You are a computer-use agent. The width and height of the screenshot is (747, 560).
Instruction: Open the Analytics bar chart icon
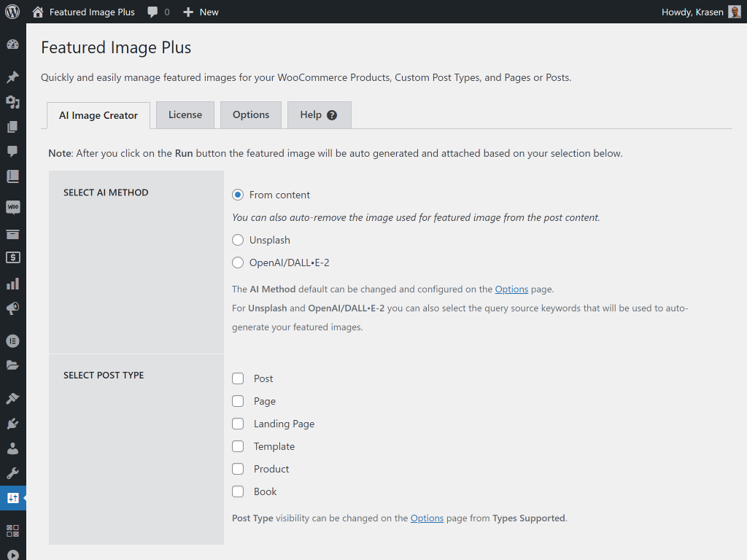(13, 284)
